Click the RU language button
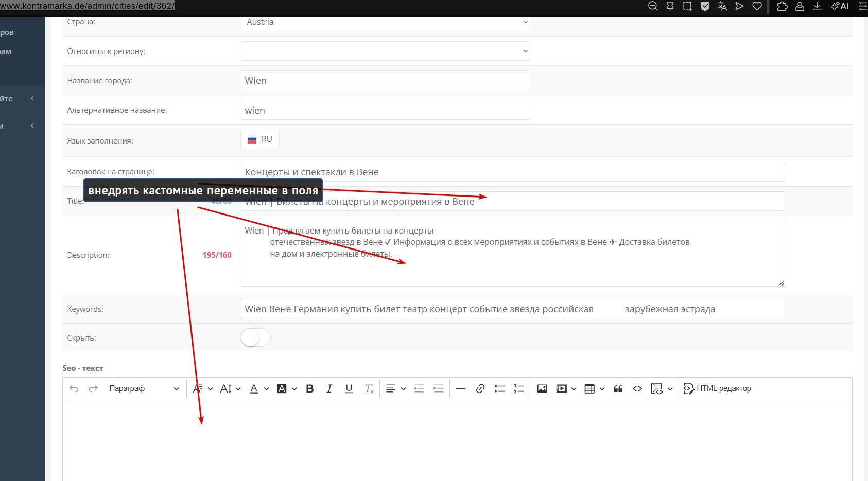This screenshot has height=481, width=868. [x=260, y=139]
